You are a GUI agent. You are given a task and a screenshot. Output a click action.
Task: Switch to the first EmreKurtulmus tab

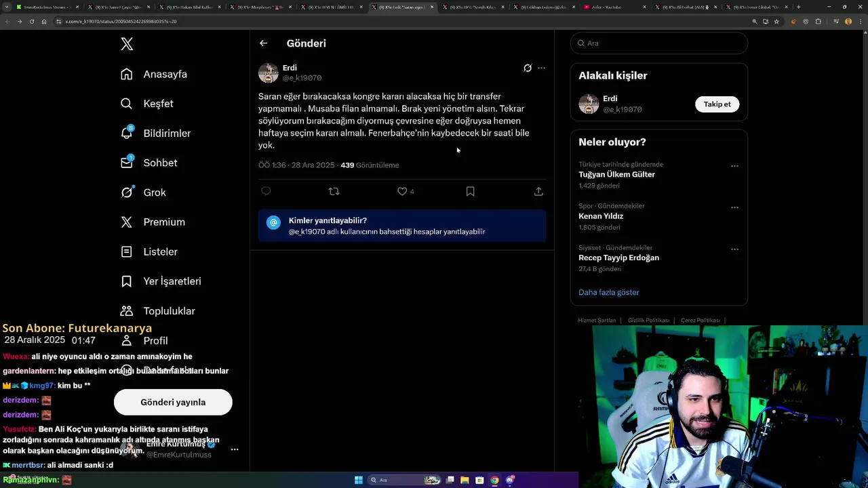coord(47,7)
